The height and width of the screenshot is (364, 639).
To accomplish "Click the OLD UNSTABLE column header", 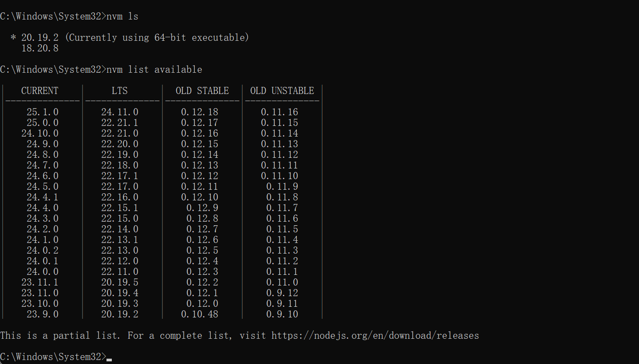I will pos(282,91).
